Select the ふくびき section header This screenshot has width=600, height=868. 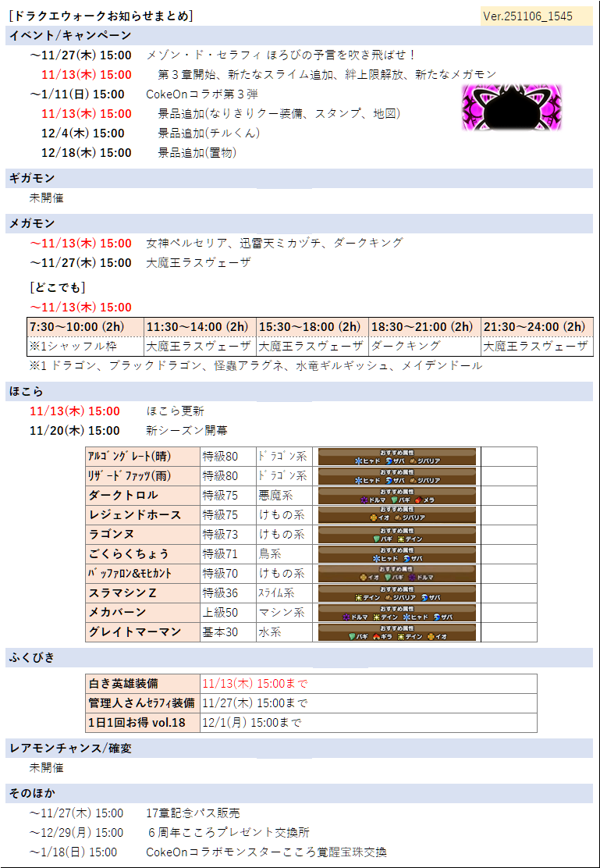(32, 656)
